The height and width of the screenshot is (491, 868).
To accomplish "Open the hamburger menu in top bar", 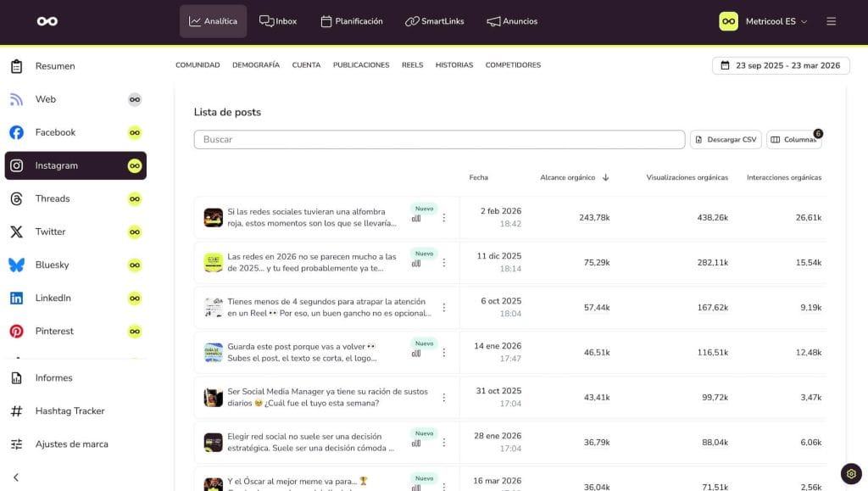I will click(x=831, y=21).
